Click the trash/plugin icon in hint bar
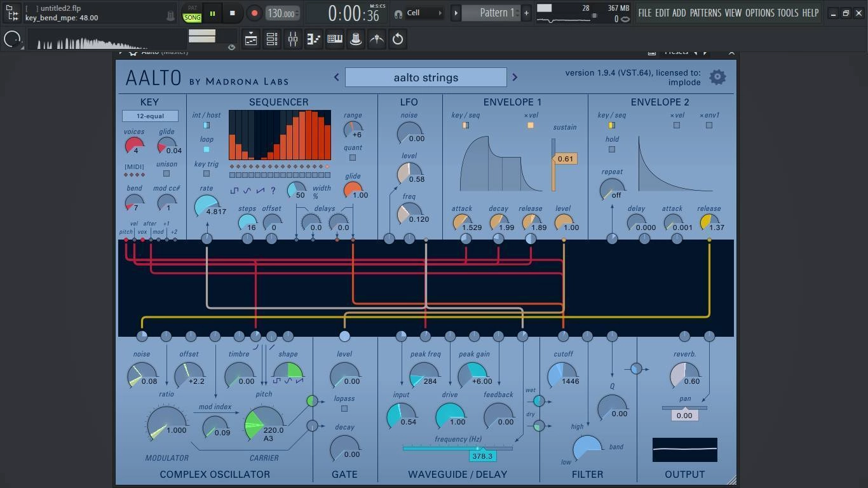The image size is (868, 488). (x=170, y=15)
